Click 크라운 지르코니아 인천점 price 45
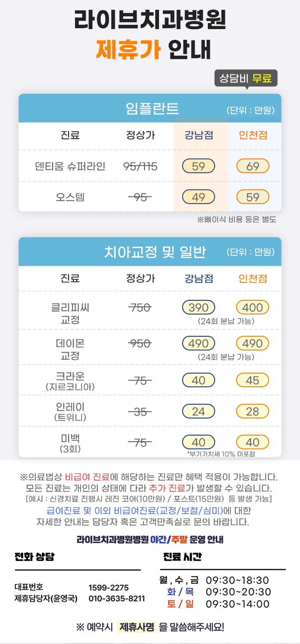Viewport: 300px width, 644px height. [x=252, y=380]
